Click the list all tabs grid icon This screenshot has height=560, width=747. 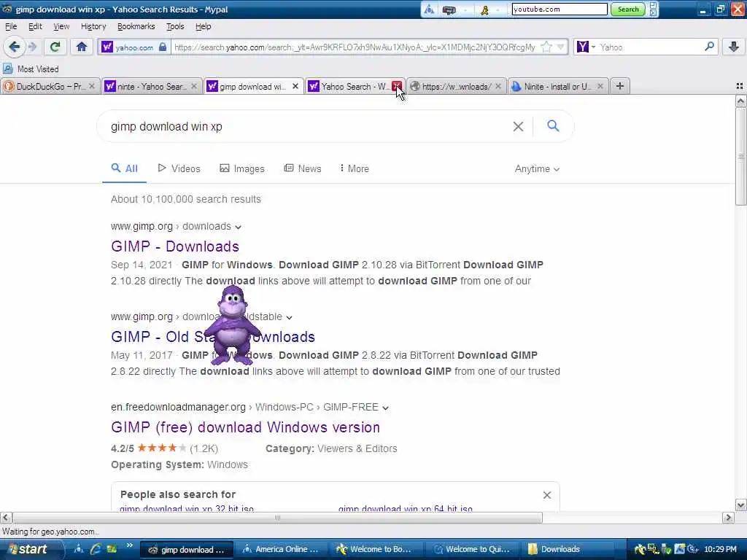pyautogui.click(x=739, y=86)
